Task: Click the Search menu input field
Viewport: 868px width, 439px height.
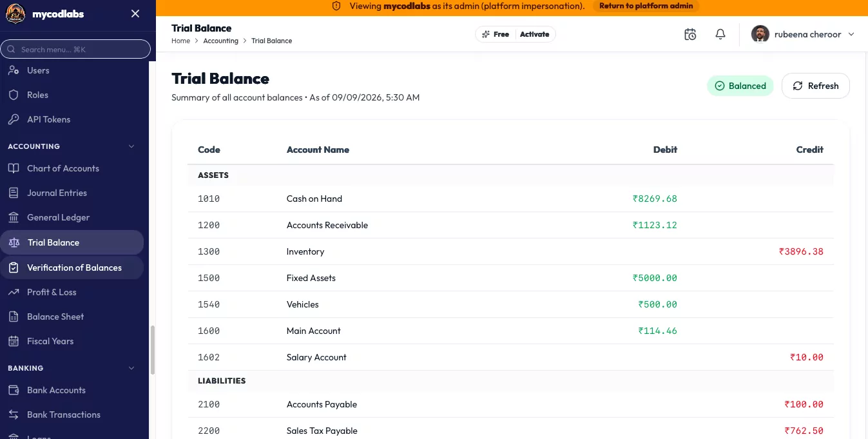Action: 75,49
